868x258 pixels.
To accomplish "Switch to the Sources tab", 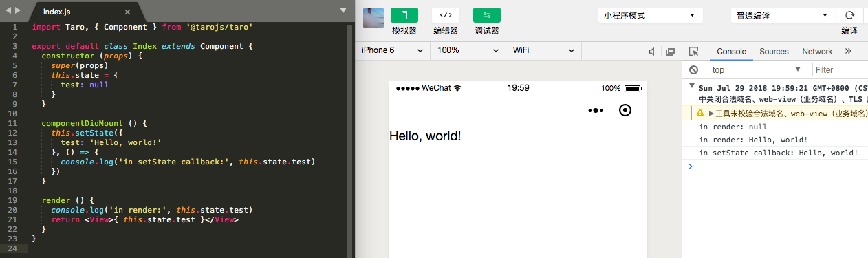I will 774,52.
